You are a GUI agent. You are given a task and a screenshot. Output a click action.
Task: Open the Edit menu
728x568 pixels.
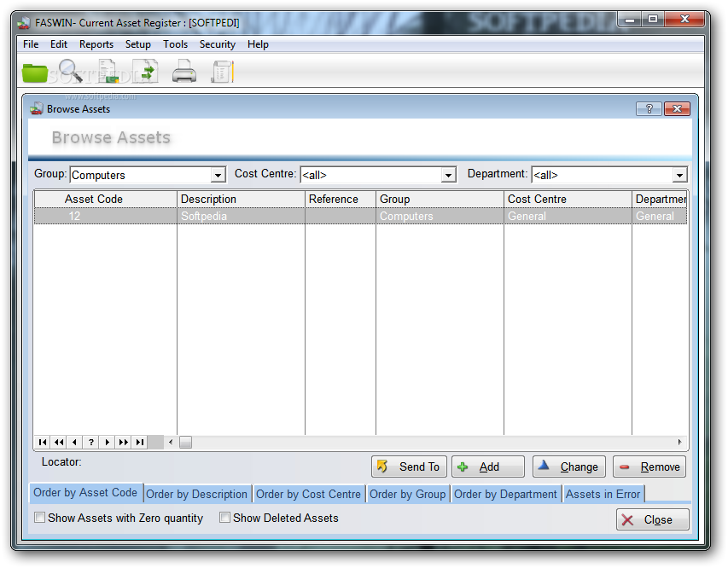59,44
